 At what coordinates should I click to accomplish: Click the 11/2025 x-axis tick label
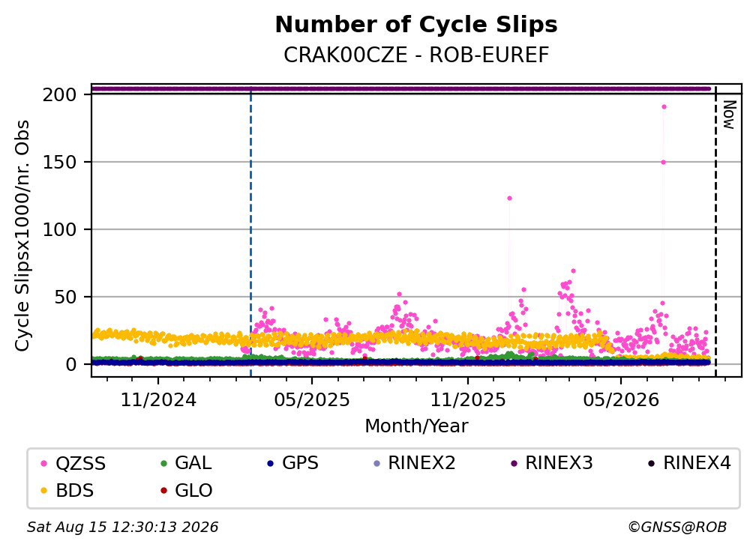468,399
